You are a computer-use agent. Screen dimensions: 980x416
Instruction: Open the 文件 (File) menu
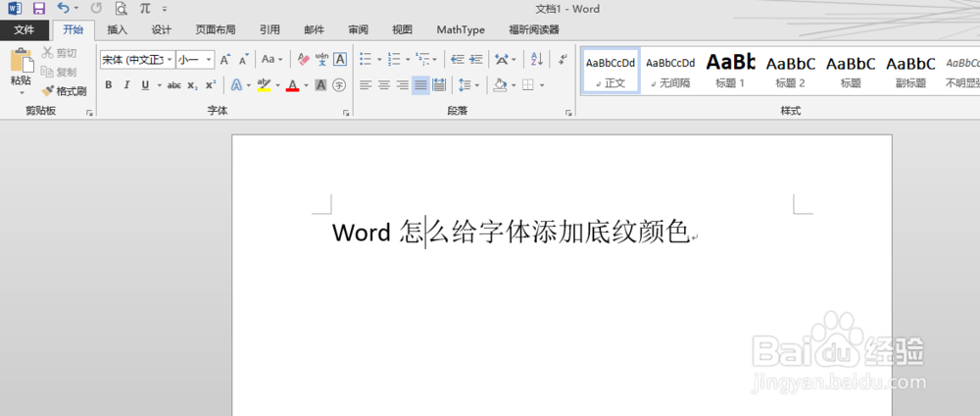pyautogui.click(x=24, y=29)
